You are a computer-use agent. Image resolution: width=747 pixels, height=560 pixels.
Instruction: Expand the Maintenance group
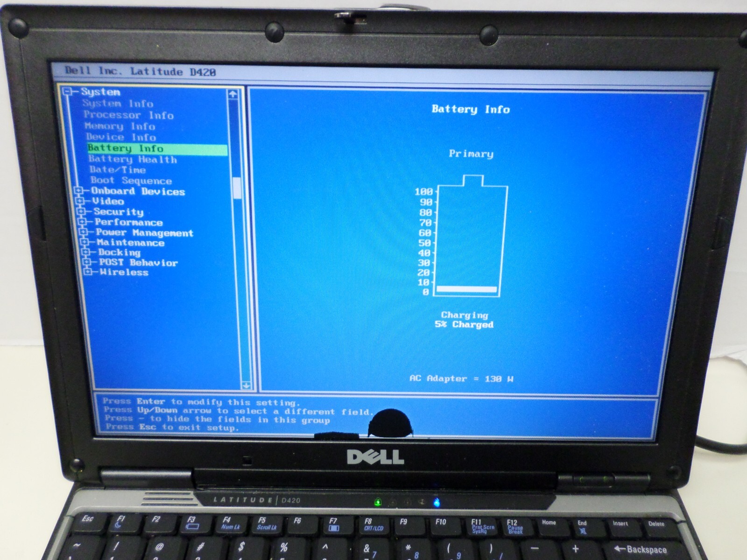pos(85,242)
